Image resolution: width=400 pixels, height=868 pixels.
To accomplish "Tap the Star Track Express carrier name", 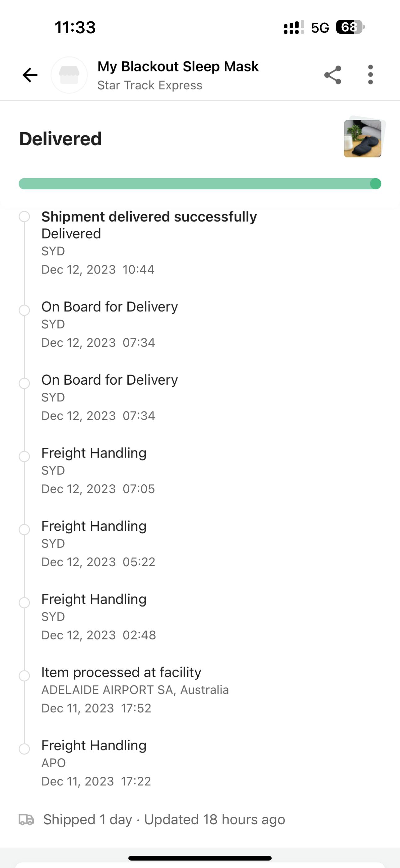I will click(x=150, y=86).
